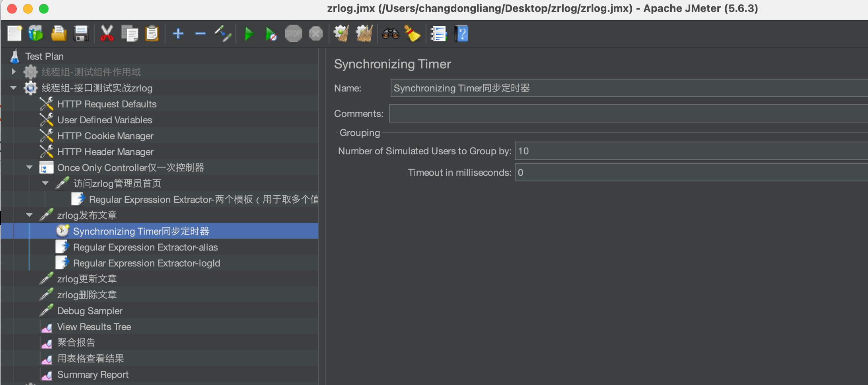Select the 用表格查看结果 listener
The width and height of the screenshot is (868, 385).
[x=91, y=358]
